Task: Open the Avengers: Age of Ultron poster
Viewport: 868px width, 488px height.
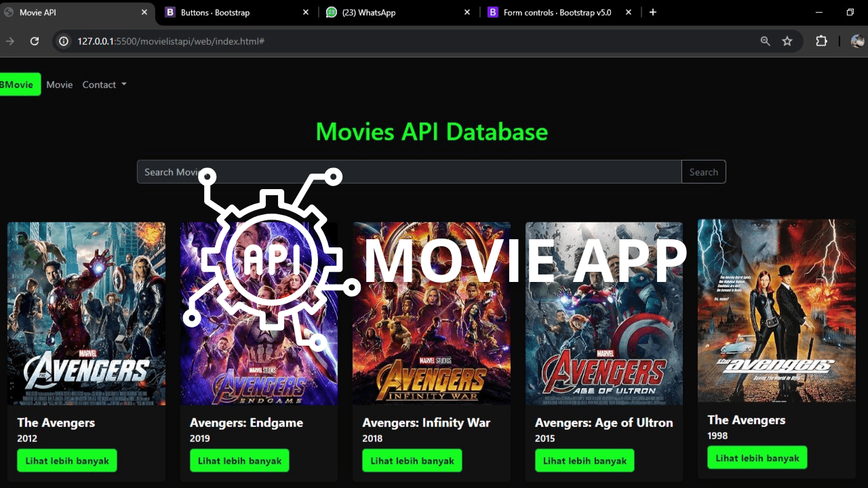Action: (x=604, y=314)
